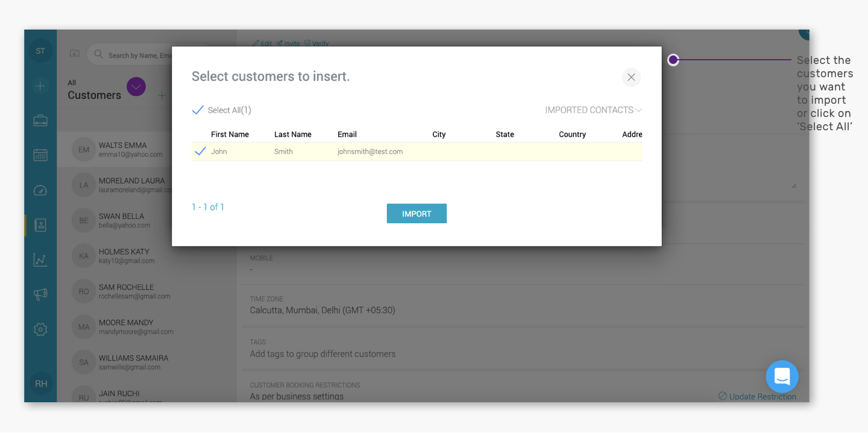Click the Verify link at the top
This screenshot has height=433, width=868.
316,43
